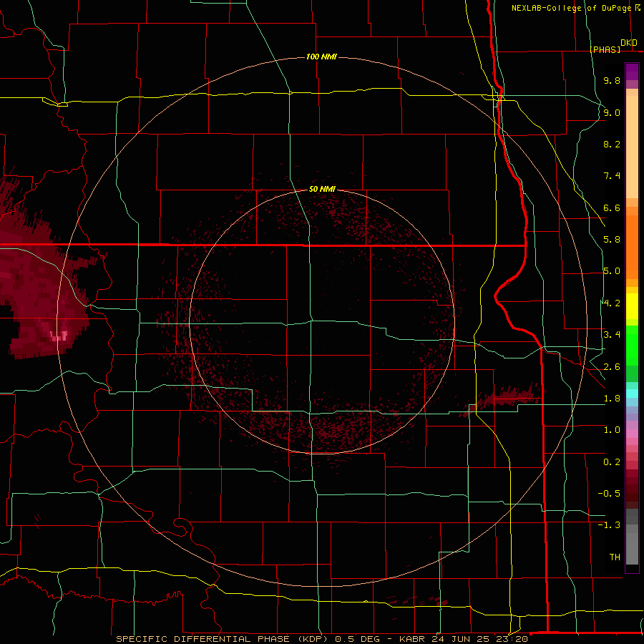Pick the cyan segment of the color bar
This screenshot has height=644, width=644.
[x=632, y=394]
